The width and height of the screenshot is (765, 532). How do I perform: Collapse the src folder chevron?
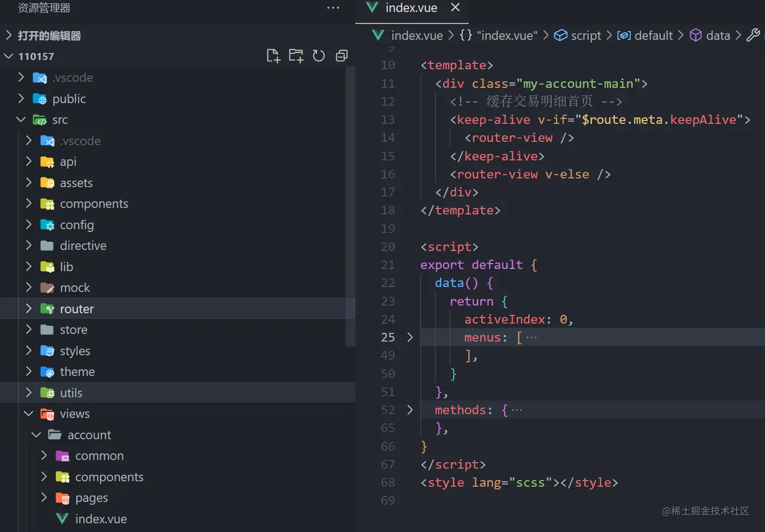pyautogui.click(x=21, y=119)
